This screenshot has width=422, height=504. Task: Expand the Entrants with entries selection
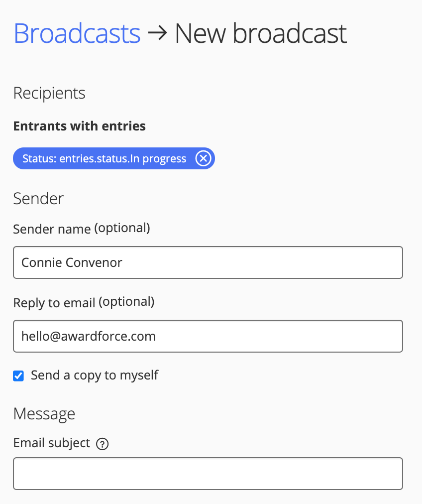point(79,126)
